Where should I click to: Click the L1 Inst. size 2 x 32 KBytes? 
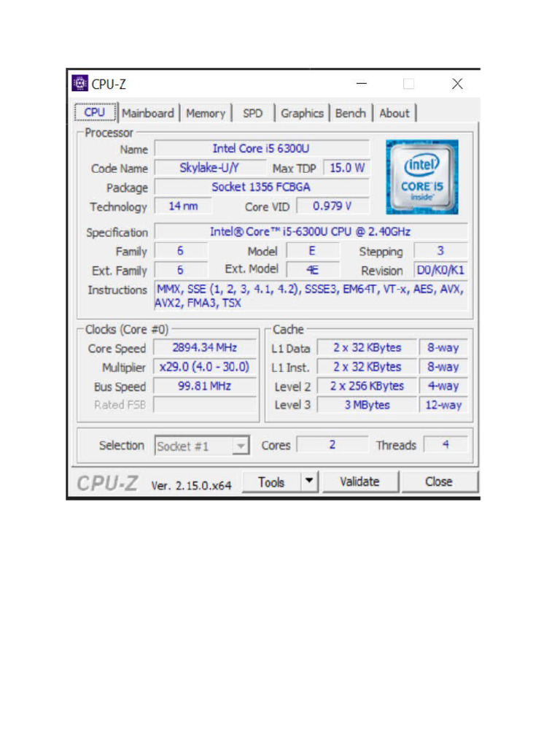click(x=367, y=367)
